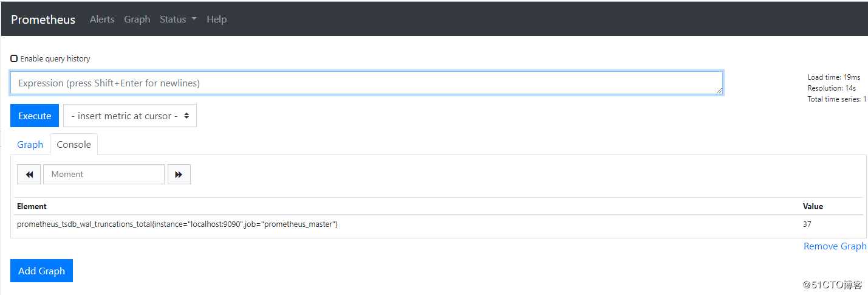Open Help in the top navigation
This screenshot has height=295, width=868.
pos(216,19)
